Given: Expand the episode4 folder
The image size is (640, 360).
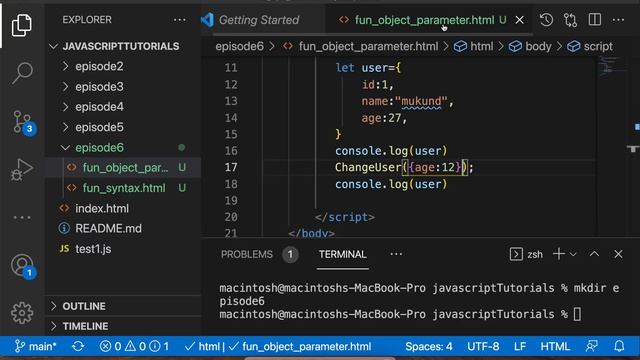Looking at the screenshot, I should click(x=99, y=107).
